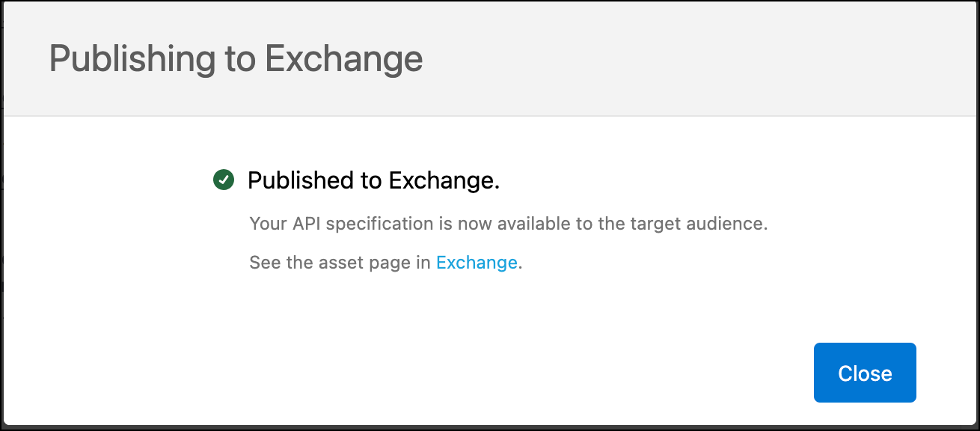Image resolution: width=980 pixels, height=431 pixels.
Task: Click the "Your API specification" description line
Action: [508, 224]
